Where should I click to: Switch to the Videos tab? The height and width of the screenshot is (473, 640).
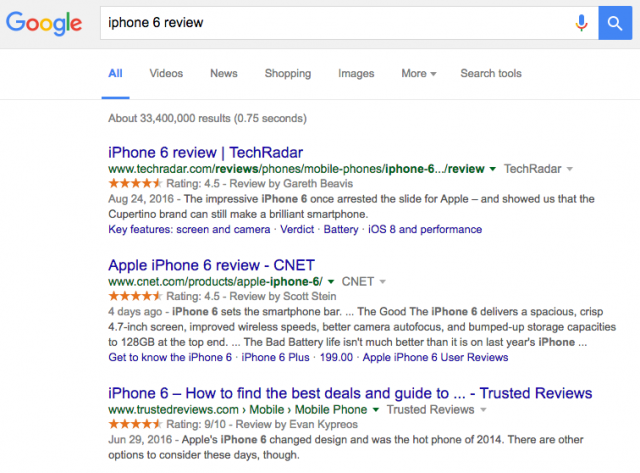(x=166, y=73)
